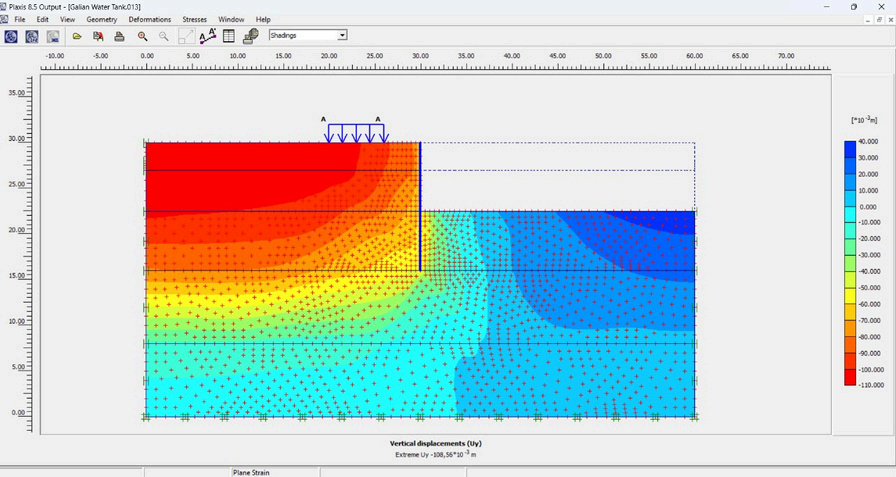
Task: Click the vertical blue retaining wall
Action: [420, 206]
